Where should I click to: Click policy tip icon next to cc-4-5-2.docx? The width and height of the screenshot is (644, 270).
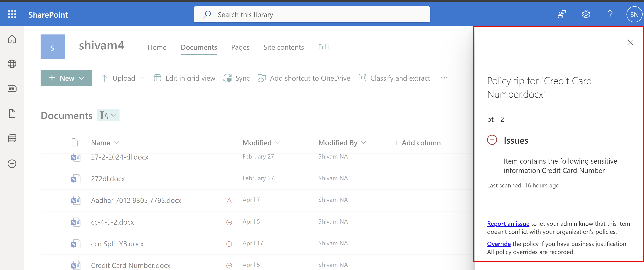[x=229, y=222]
